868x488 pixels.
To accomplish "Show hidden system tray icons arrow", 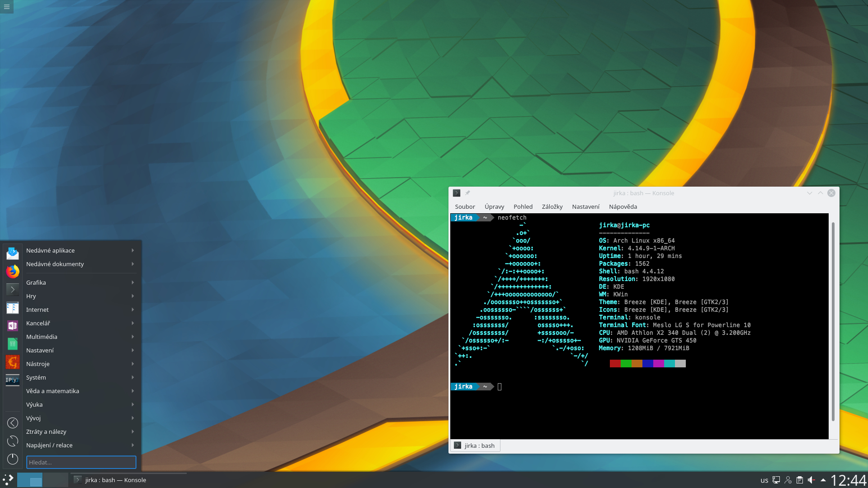I will pyautogui.click(x=823, y=480).
